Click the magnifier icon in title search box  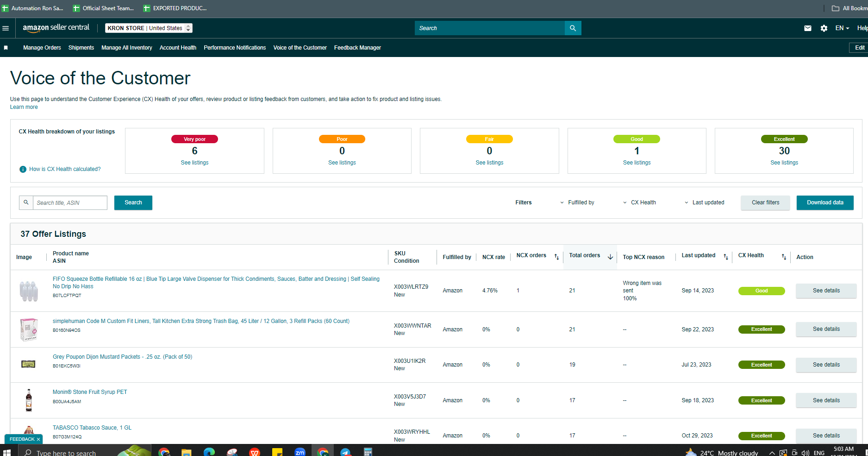[x=26, y=203]
